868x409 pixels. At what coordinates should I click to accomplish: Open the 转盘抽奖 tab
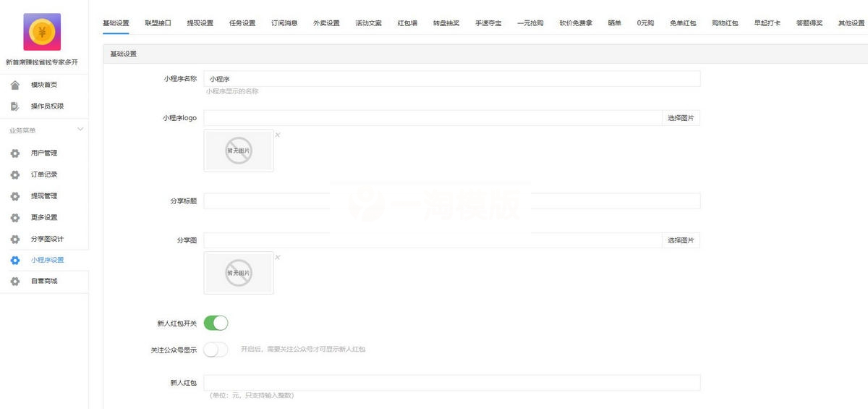point(446,23)
